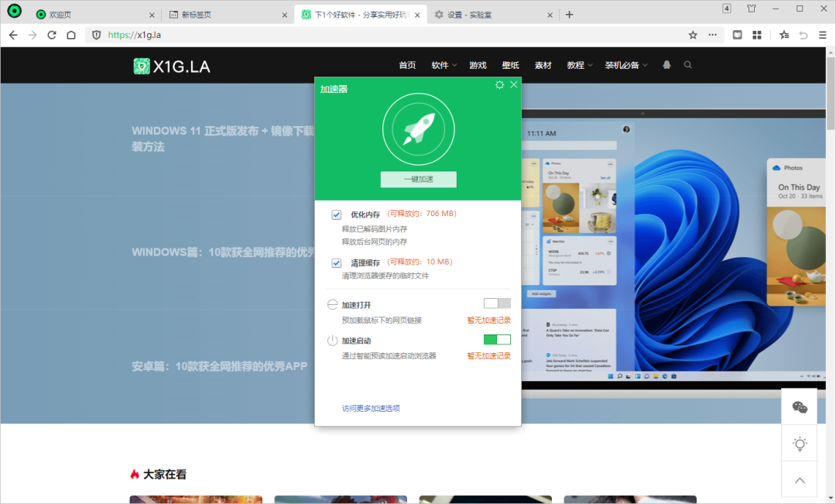Click the back-to-top arrow icon
This screenshot has width=836, height=504.
[799, 480]
